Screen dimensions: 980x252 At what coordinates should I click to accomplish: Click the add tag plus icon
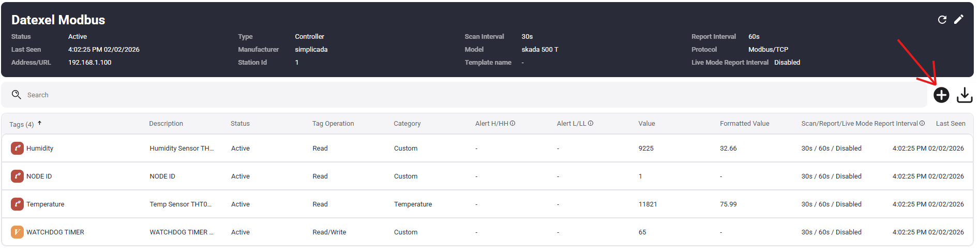[941, 95]
